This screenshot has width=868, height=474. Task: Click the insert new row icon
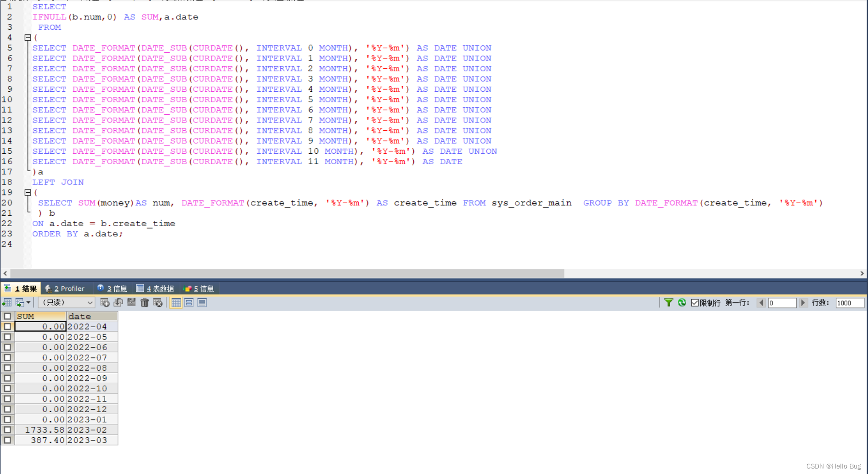click(x=105, y=302)
